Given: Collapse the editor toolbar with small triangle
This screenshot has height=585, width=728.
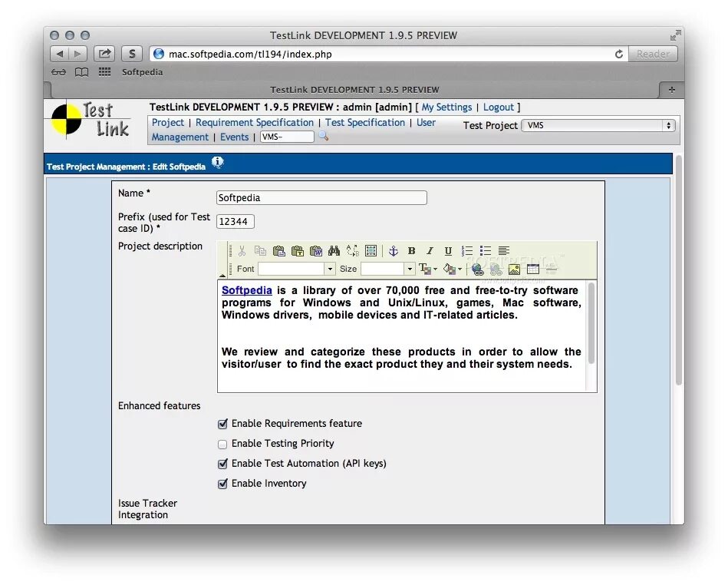Looking at the screenshot, I should click(222, 275).
